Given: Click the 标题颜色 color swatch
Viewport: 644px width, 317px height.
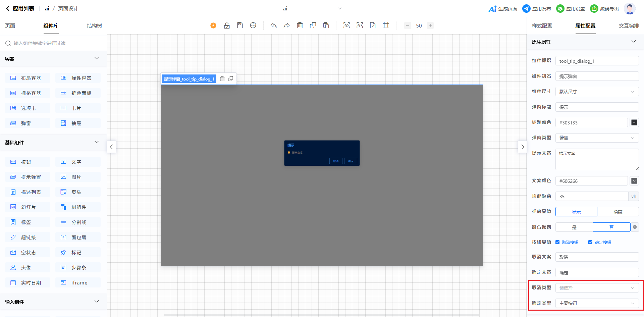Looking at the screenshot, I should [634, 122].
